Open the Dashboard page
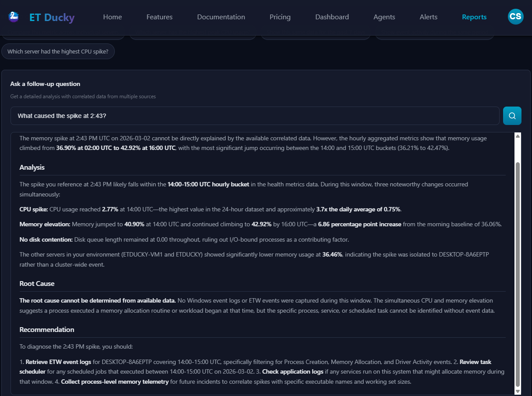This screenshot has width=532, height=396. click(x=332, y=17)
